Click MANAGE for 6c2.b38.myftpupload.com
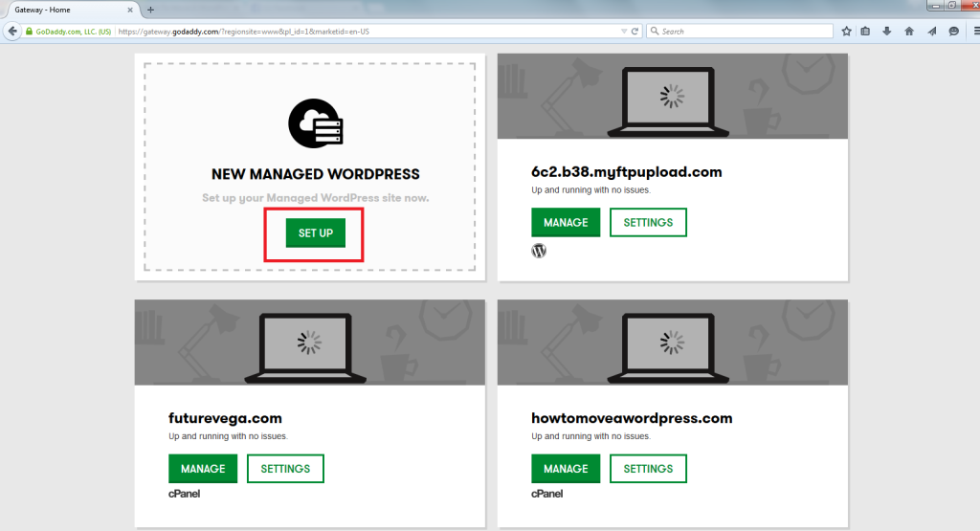This screenshot has width=980, height=531. tap(566, 222)
